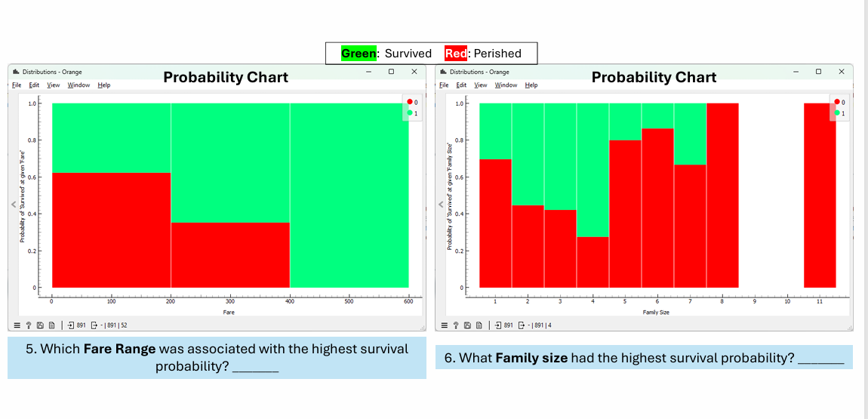Expand the collapsed side panel of the Fare window
The height and width of the screenshot is (419, 868).
click(14, 205)
